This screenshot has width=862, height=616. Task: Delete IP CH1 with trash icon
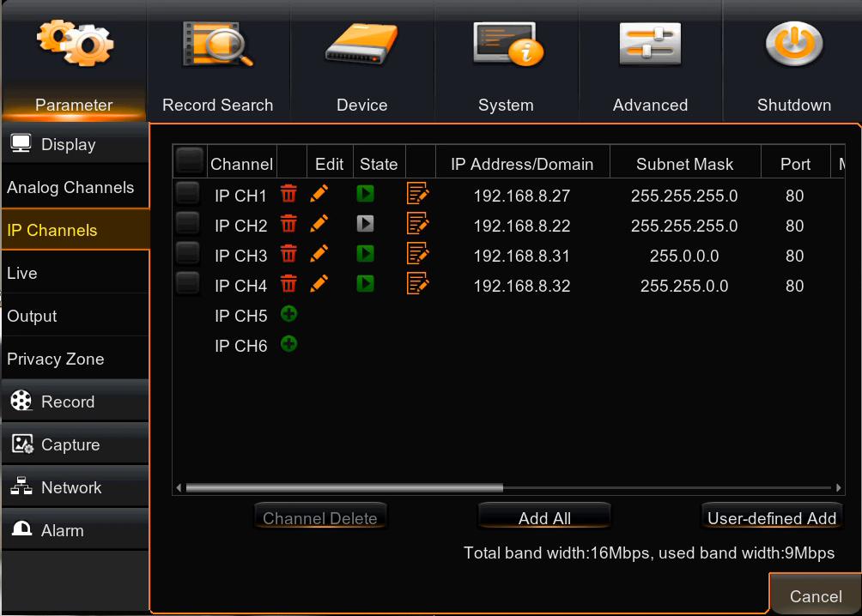point(288,193)
